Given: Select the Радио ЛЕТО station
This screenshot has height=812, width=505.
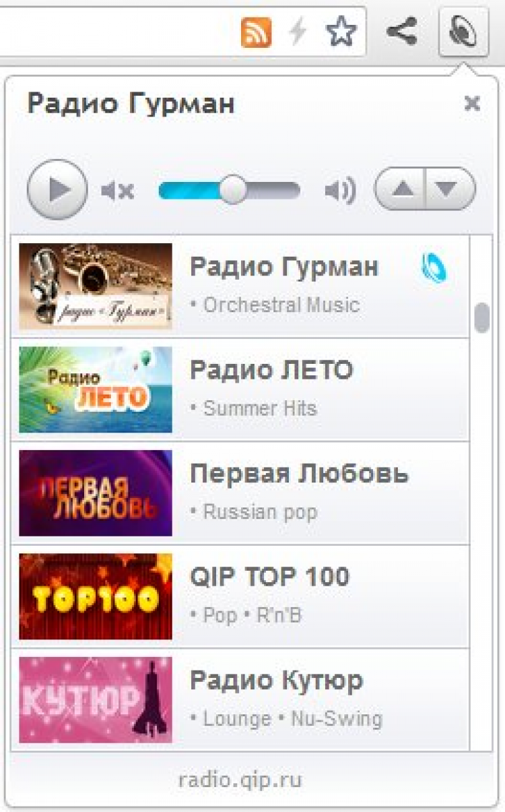Looking at the screenshot, I should point(240,389).
